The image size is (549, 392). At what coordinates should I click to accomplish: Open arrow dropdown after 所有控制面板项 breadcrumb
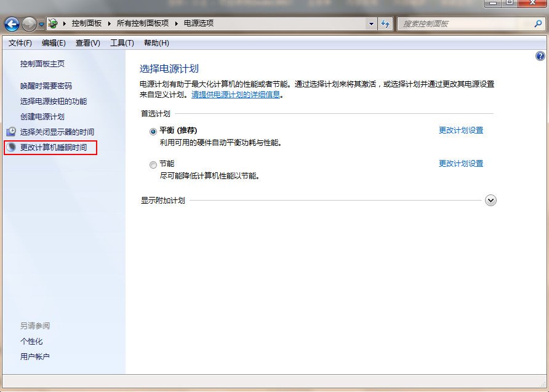[176, 23]
